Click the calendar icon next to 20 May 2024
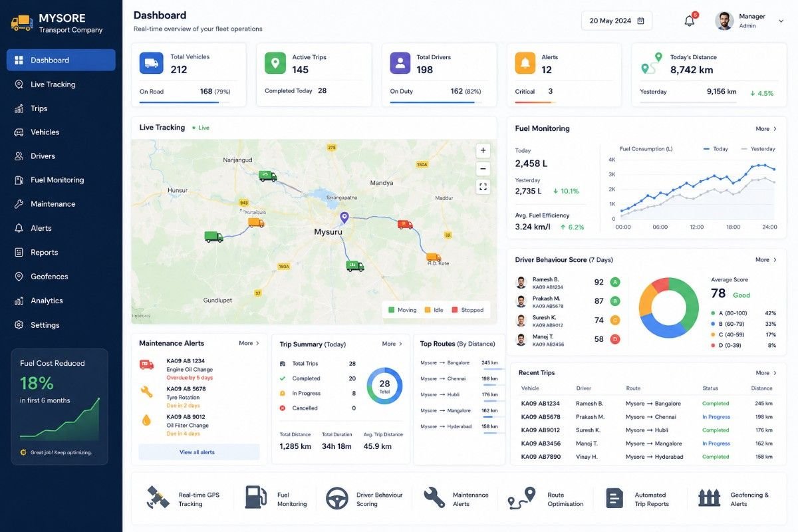Screen dimensions: 798x532 640,21
